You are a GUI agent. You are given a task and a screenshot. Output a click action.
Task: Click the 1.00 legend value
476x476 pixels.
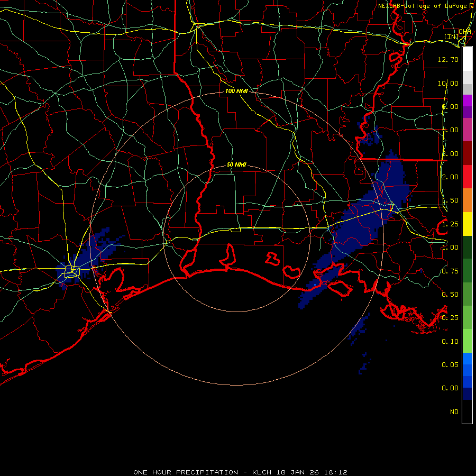[x=450, y=248]
